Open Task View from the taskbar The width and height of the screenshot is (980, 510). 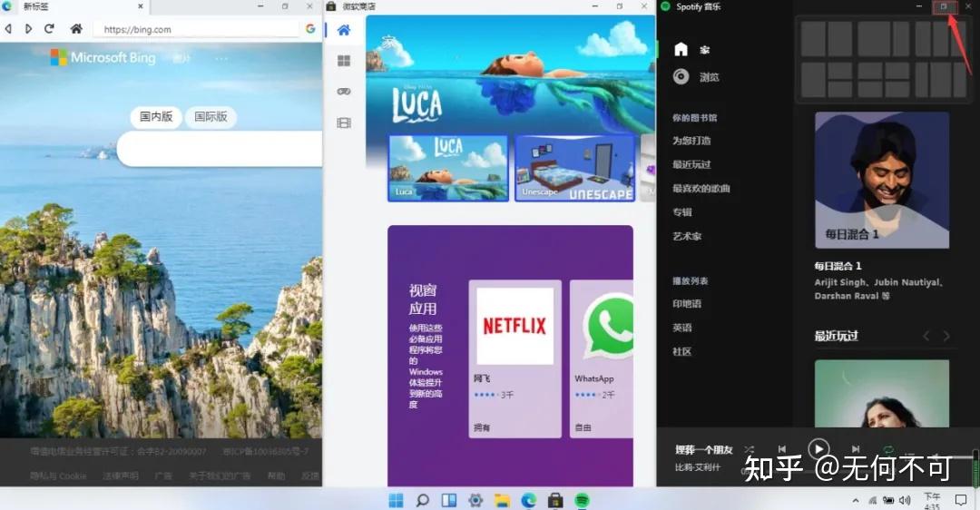pos(449,500)
